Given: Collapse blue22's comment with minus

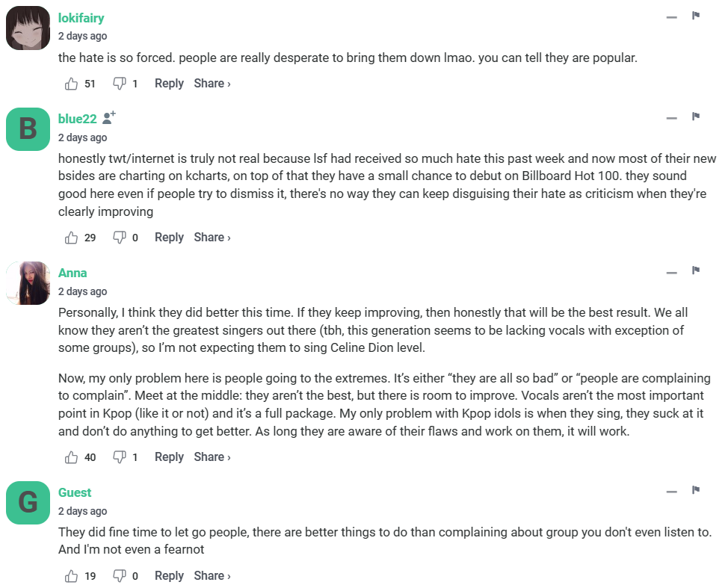Looking at the screenshot, I should click(671, 118).
